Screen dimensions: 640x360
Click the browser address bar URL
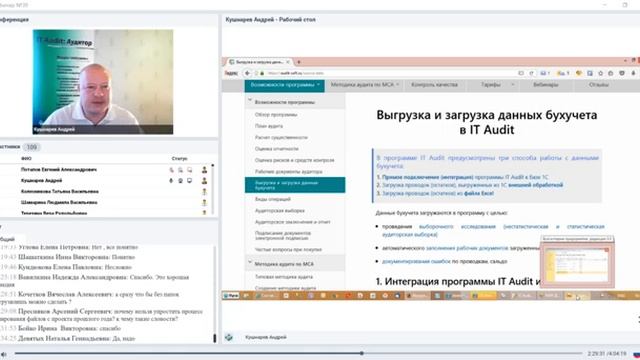tap(296, 73)
